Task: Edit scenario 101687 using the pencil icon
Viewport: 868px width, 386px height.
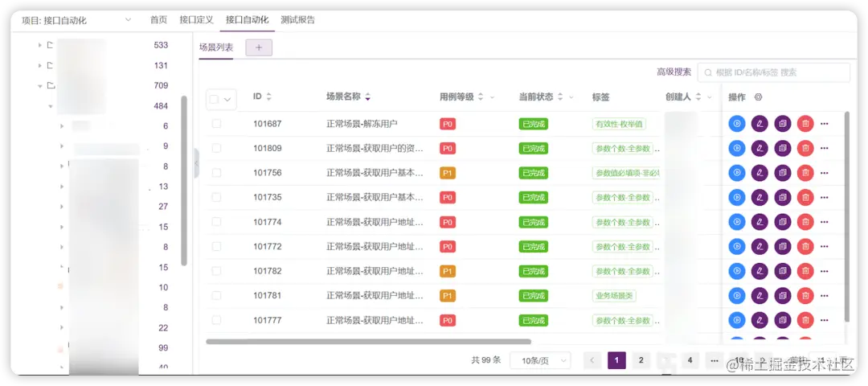Action: (759, 124)
